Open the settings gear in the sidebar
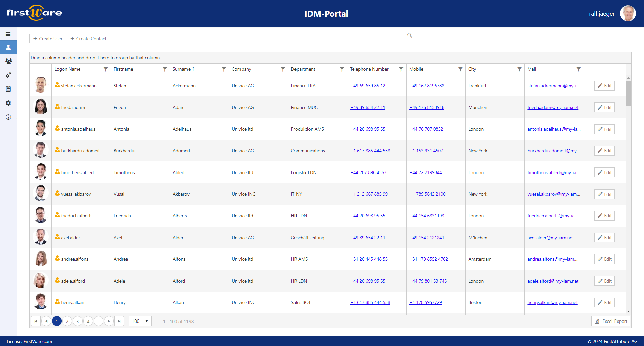This screenshot has width=644, height=346. pyautogui.click(x=8, y=103)
